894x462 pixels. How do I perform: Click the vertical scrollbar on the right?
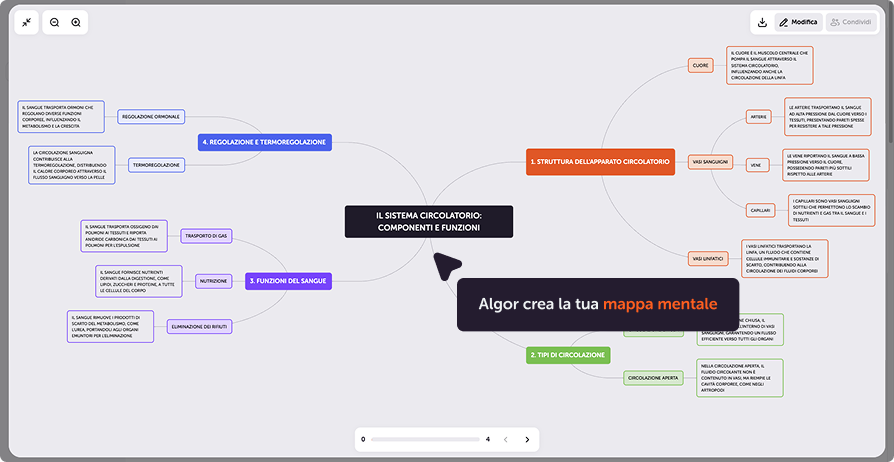point(891,74)
